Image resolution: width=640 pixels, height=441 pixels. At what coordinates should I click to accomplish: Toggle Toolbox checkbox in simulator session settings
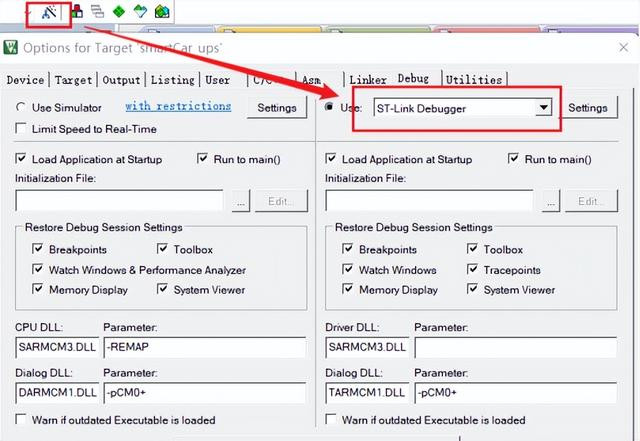pyautogui.click(x=162, y=249)
